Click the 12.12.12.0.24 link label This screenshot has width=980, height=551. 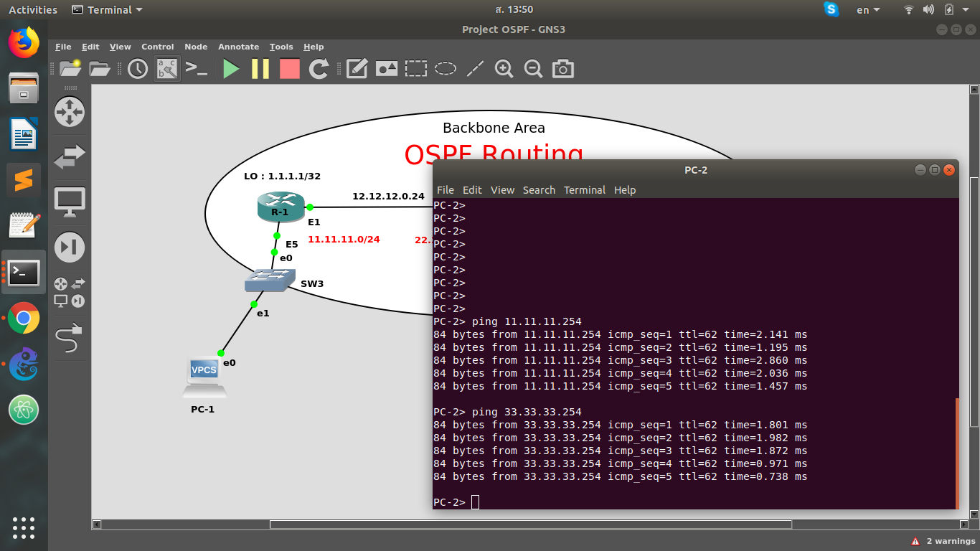point(388,196)
